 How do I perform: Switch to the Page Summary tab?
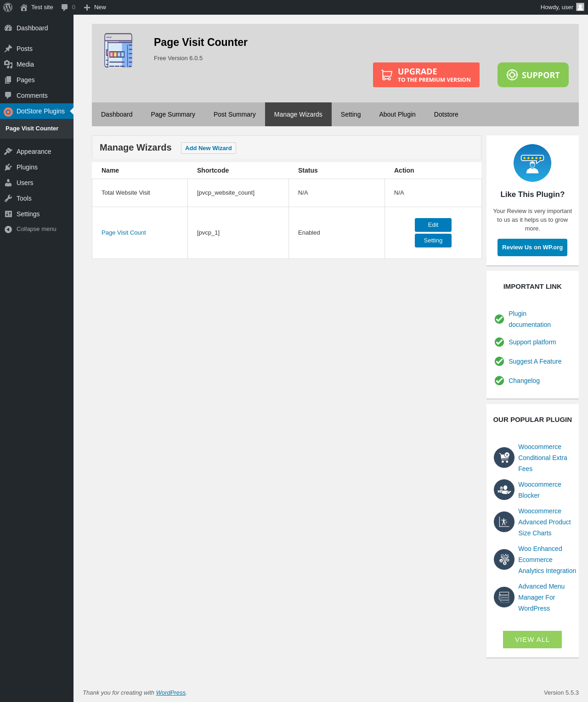173,114
